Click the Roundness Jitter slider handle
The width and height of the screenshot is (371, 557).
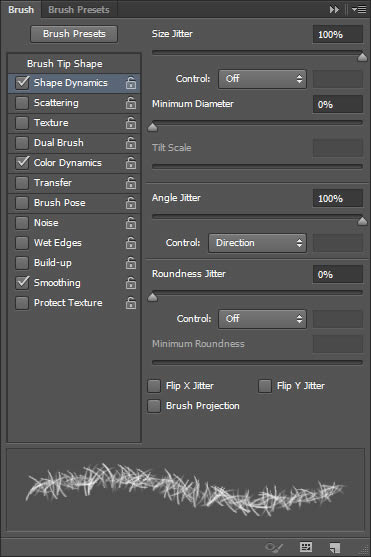(x=152, y=297)
